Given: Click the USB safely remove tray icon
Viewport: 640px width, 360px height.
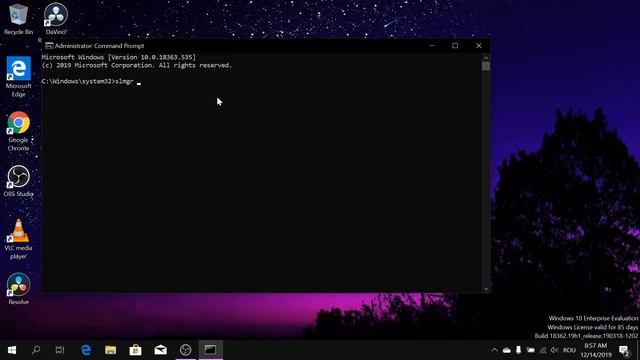Looking at the screenshot, I should (x=518, y=350).
